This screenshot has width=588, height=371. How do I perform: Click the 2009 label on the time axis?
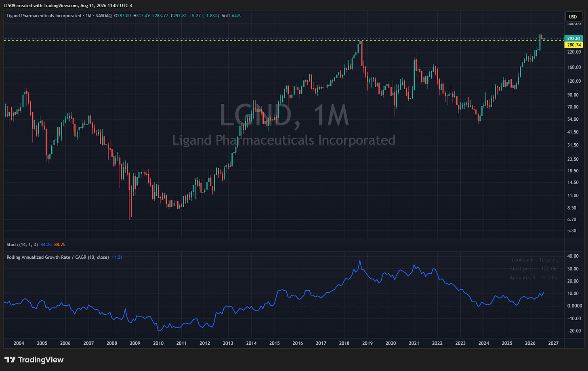tap(135, 344)
